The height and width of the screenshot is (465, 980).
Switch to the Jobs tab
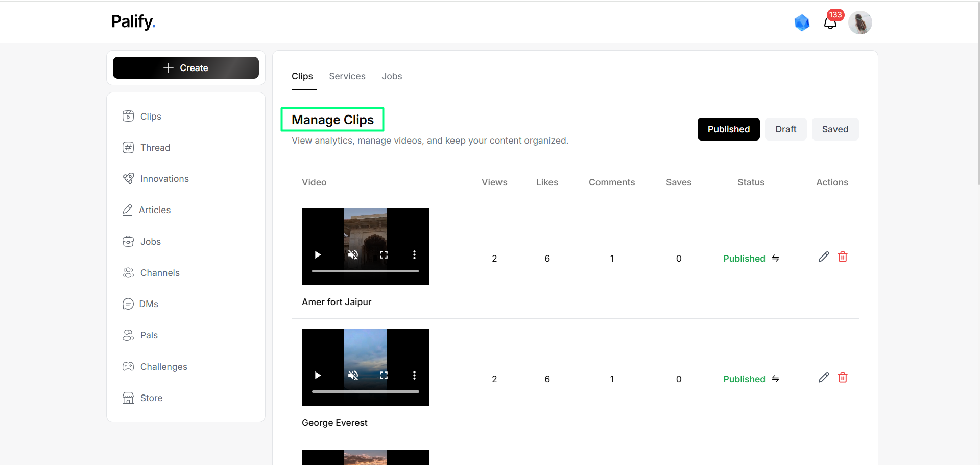click(392, 76)
